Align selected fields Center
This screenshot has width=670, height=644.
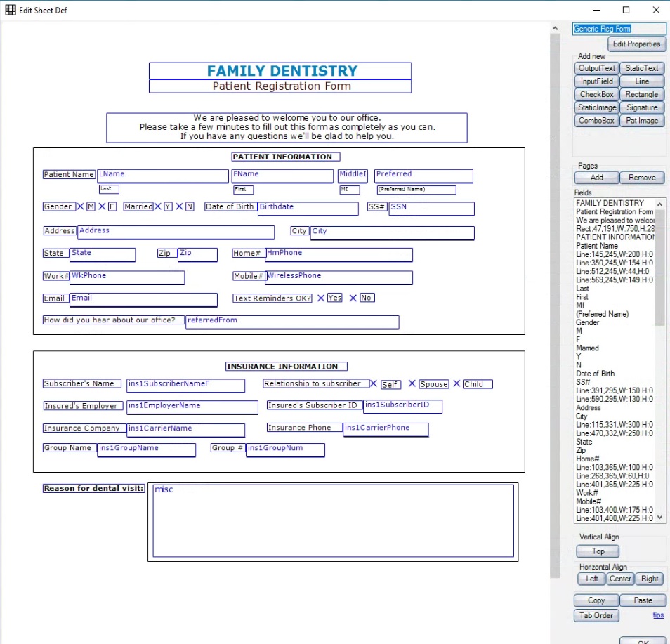(x=620, y=579)
